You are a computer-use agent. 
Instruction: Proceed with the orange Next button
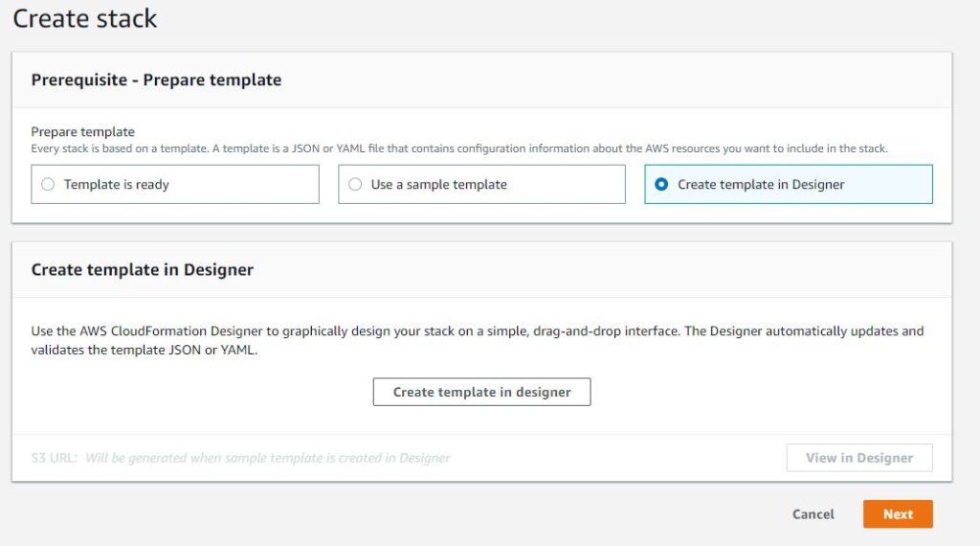pos(897,514)
